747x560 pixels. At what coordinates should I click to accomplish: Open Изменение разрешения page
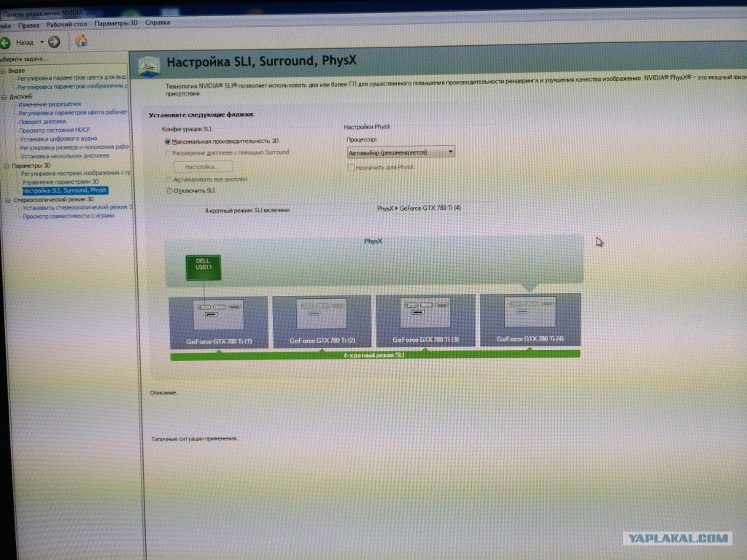click(50, 104)
